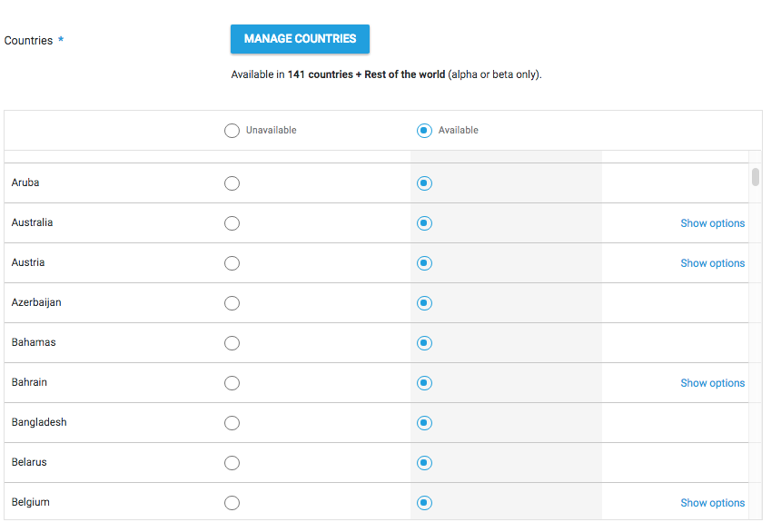Viewport: 771px width, 532px height.
Task: Click the country list scrollbar thumb
Action: coord(756,177)
